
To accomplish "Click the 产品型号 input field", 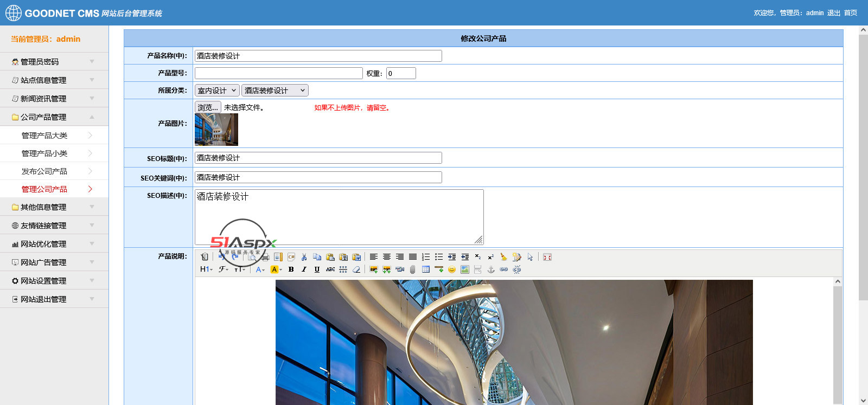I will [x=279, y=73].
